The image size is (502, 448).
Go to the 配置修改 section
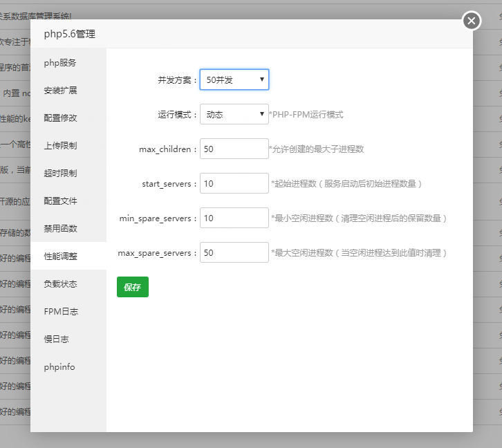60,118
